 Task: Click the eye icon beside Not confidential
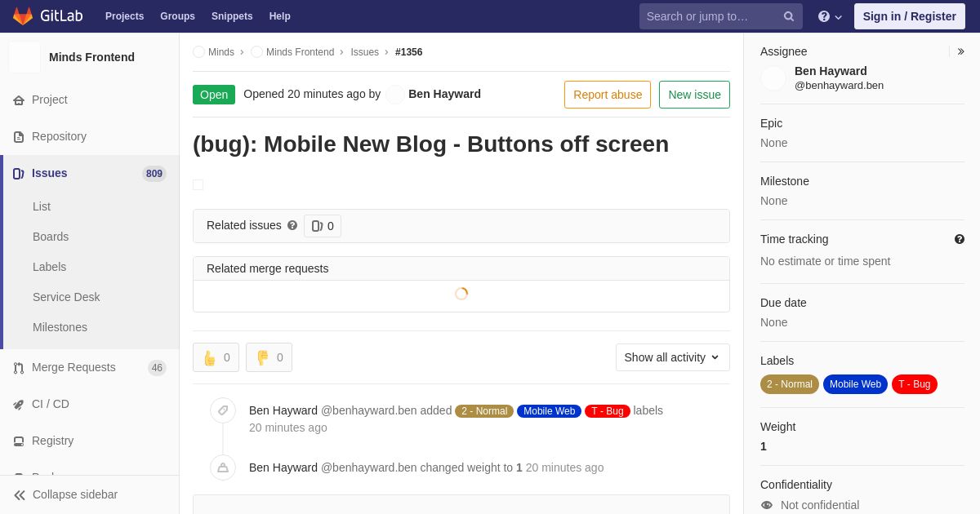point(767,505)
